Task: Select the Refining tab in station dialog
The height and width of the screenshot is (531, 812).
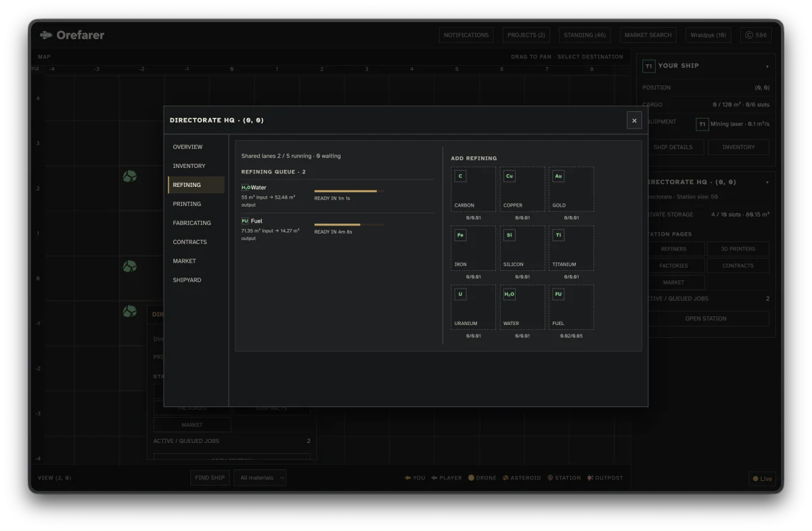Action: (x=196, y=185)
